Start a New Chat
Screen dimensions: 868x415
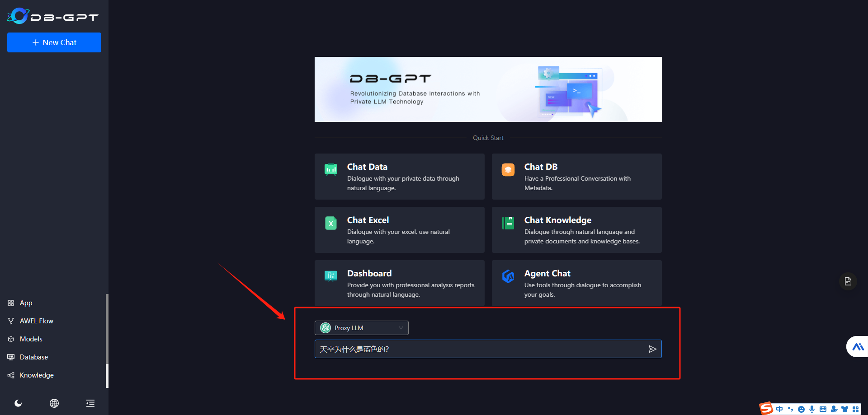coord(54,42)
